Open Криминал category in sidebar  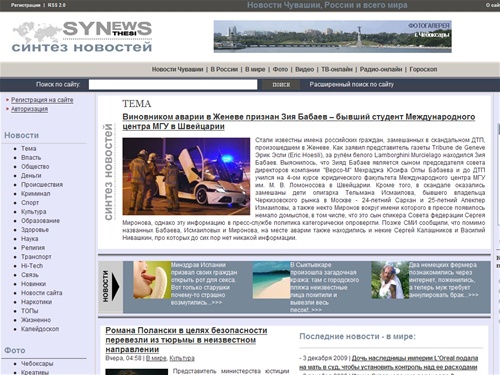36,193
